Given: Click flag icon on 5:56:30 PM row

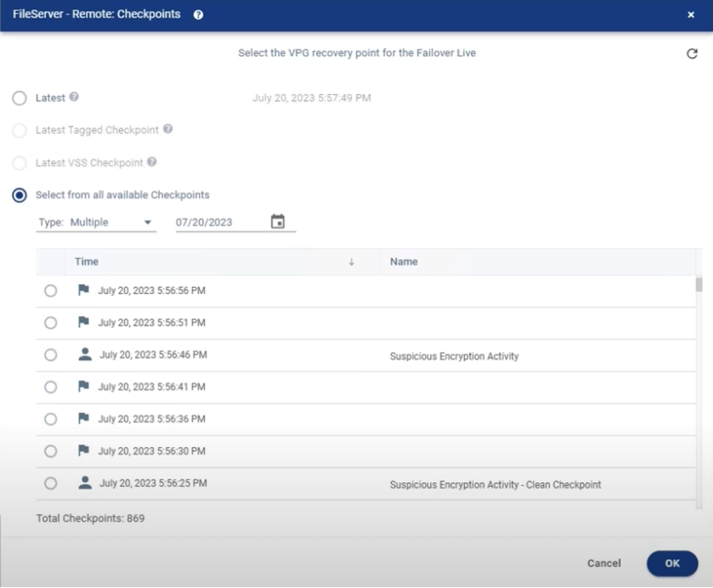Looking at the screenshot, I should coord(84,451).
